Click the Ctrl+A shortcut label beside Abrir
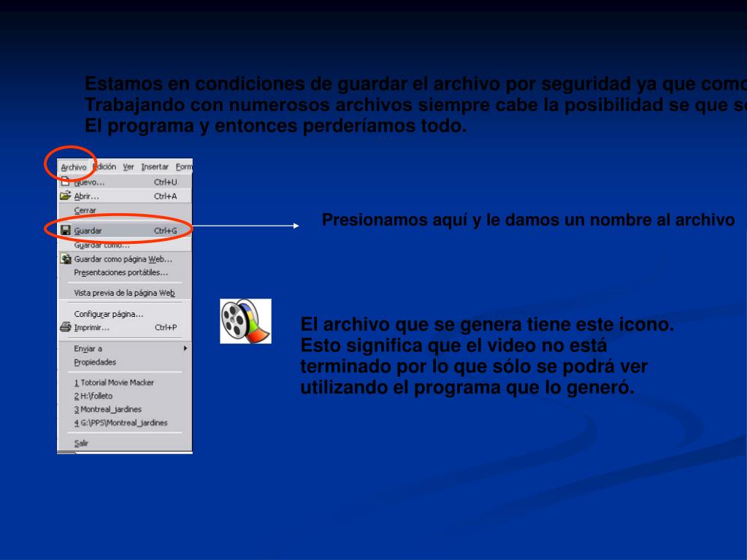 (165, 196)
